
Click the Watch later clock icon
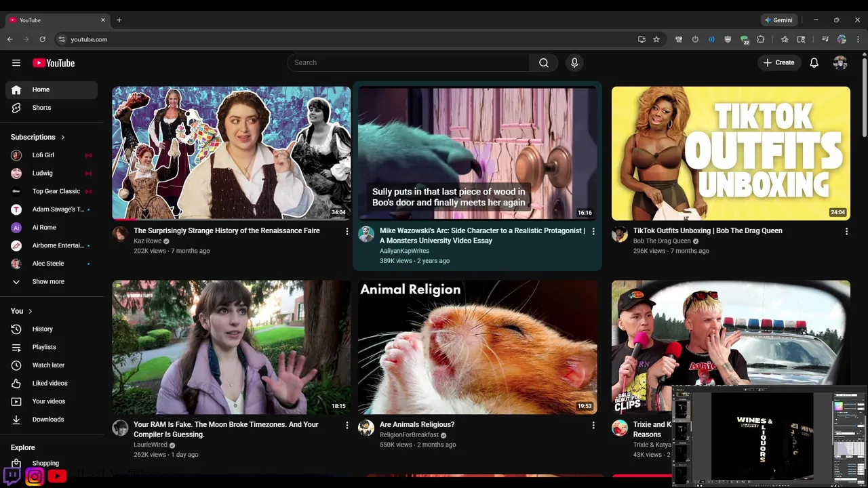16,365
